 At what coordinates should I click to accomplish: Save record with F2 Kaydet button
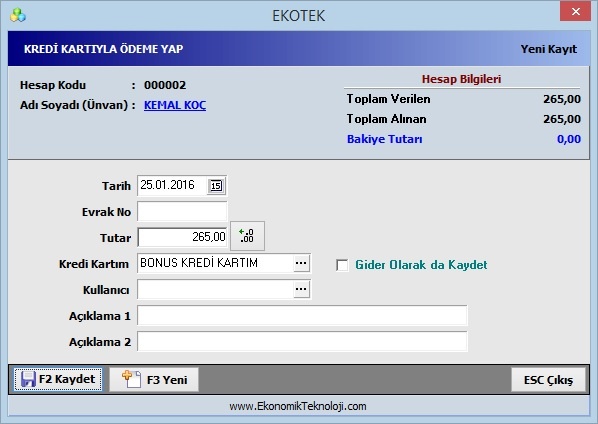[58, 379]
